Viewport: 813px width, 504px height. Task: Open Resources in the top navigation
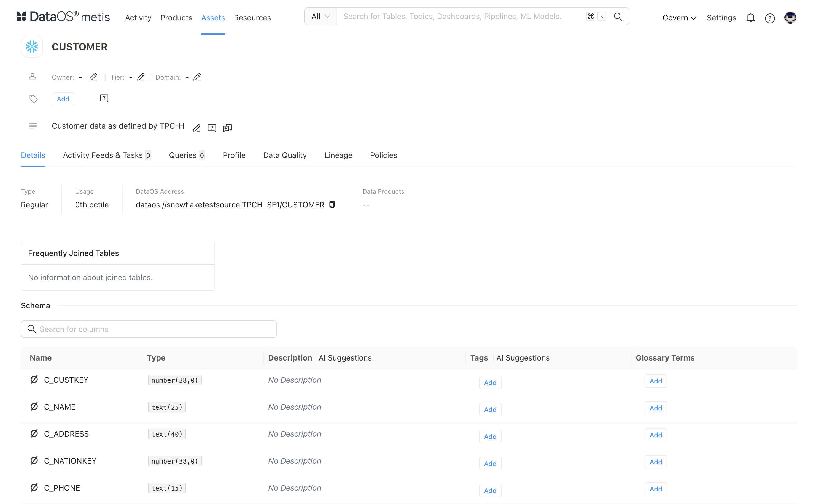click(x=252, y=18)
